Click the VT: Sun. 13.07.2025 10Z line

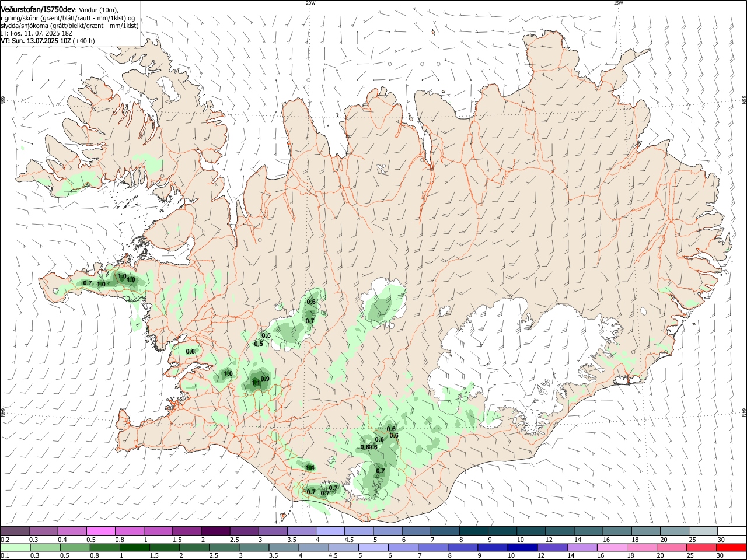[47, 41]
